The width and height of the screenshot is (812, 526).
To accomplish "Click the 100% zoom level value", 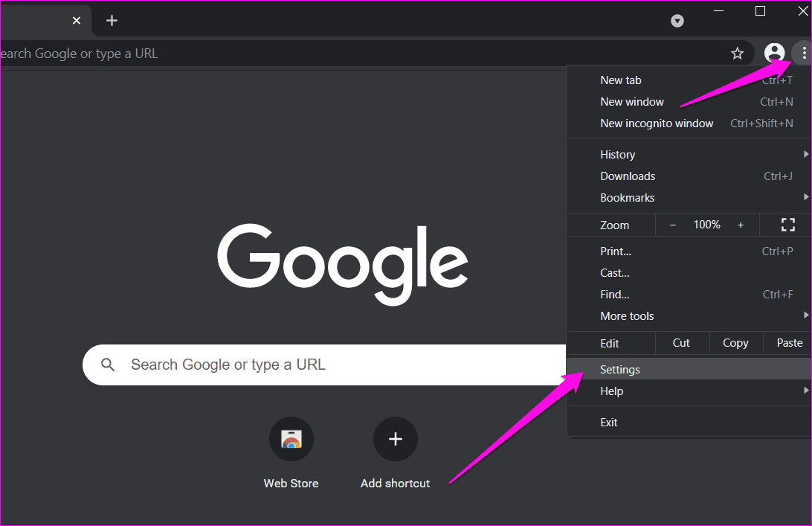I will 707,225.
